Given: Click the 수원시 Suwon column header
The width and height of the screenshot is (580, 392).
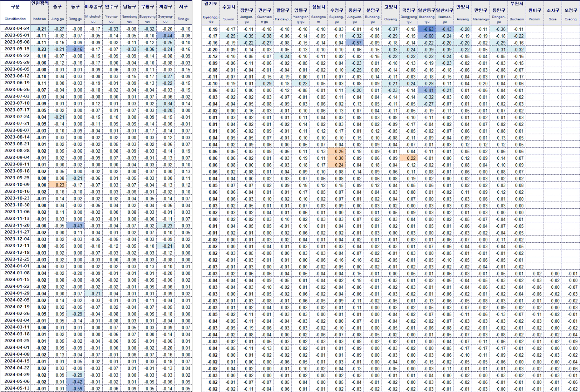Looking at the screenshot, I should (x=228, y=13).
